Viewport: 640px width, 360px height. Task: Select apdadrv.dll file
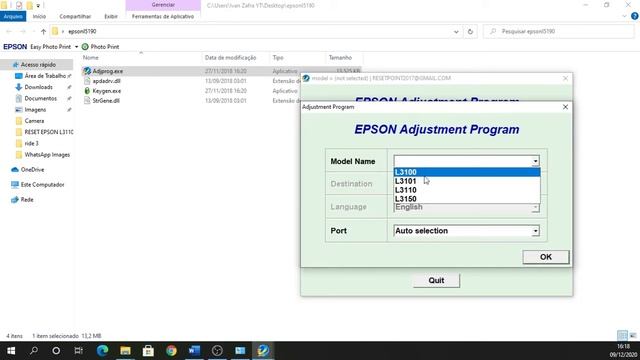coord(106,81)
